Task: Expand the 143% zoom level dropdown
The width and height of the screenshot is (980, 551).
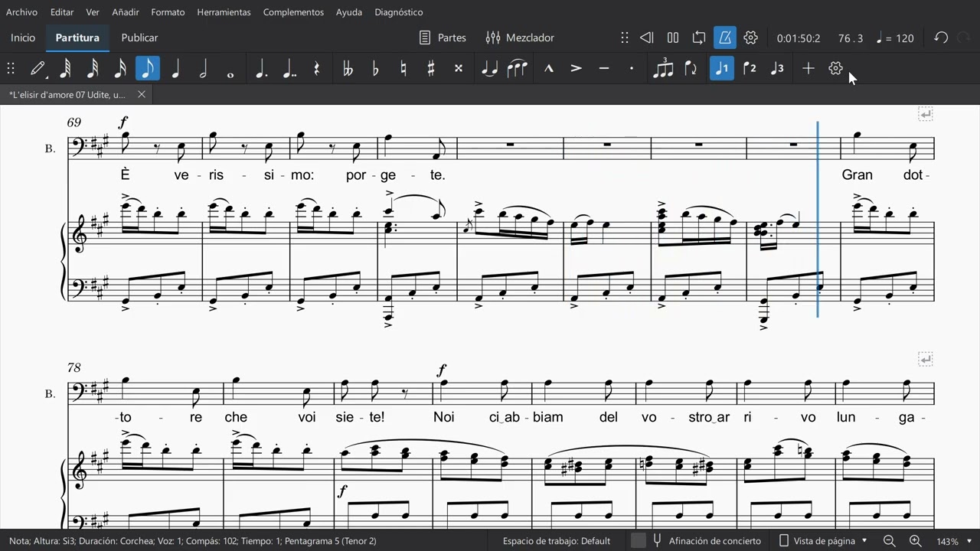Action: click(969, 541)
